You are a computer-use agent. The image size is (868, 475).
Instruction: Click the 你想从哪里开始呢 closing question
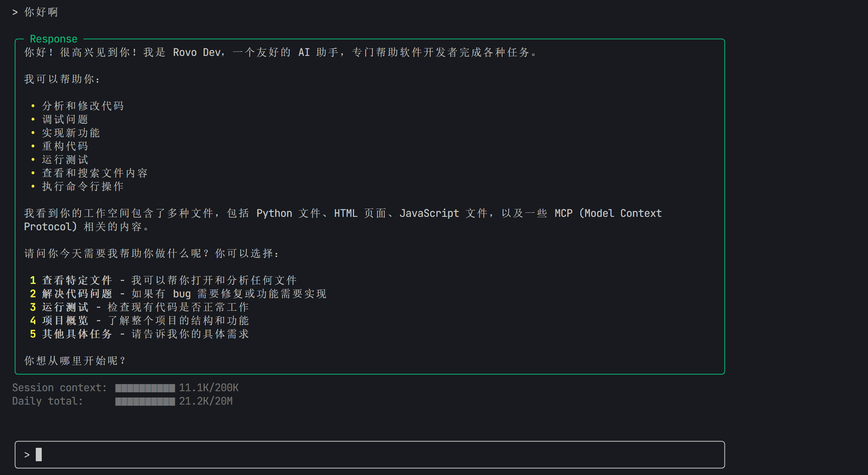73,360
